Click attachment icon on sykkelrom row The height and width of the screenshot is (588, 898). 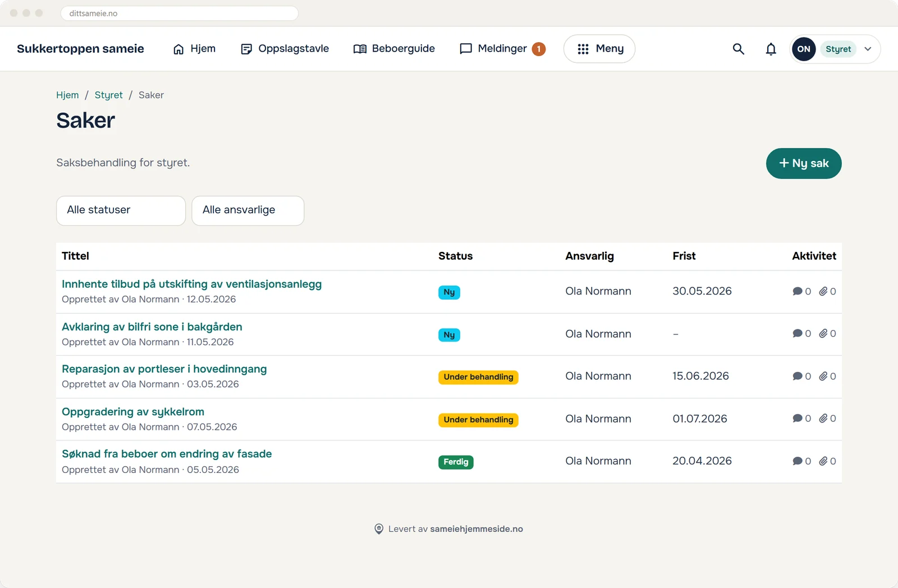pos(823,418)
